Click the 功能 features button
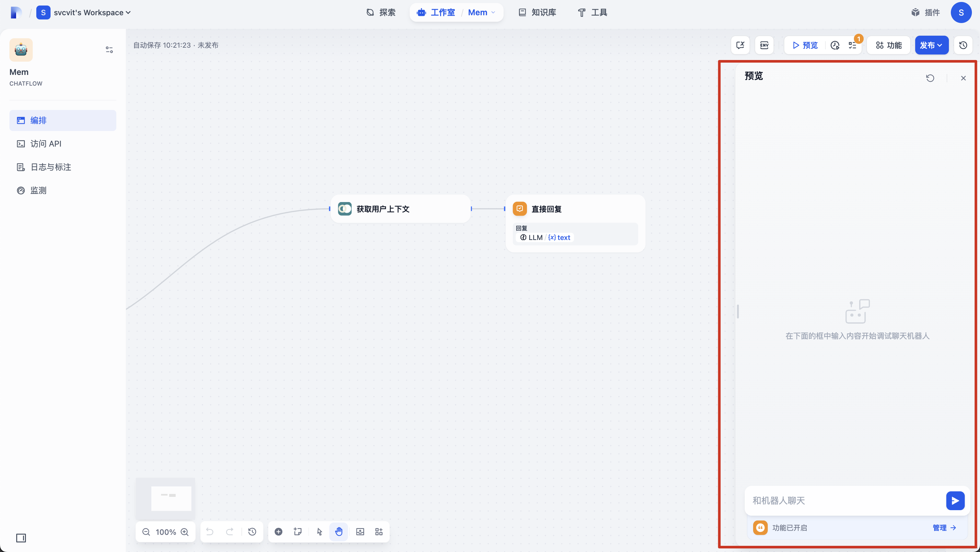This screenshot has width=980, height=552. pyautogui.click(x=888, y=45)
